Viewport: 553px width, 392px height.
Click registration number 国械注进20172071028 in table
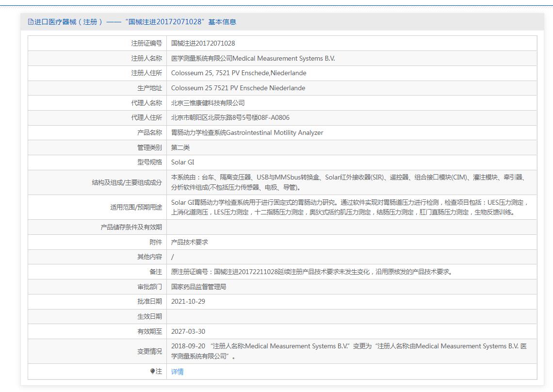pos(203,43)
